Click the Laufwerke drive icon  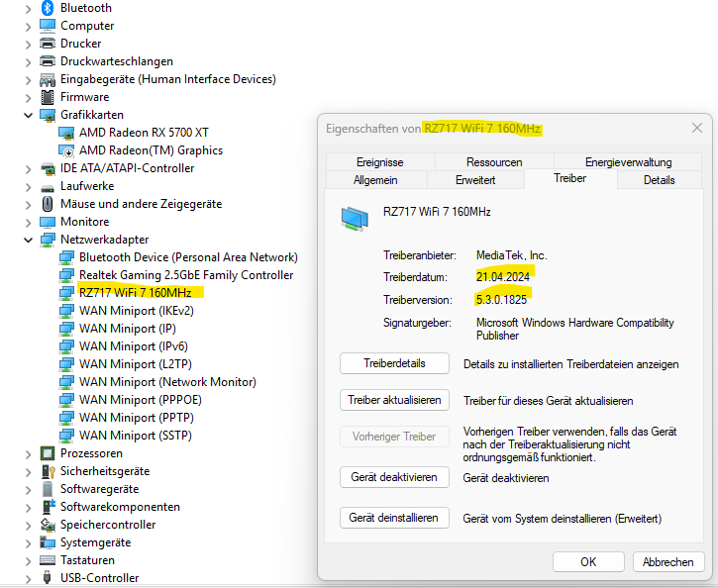[48, 187]
